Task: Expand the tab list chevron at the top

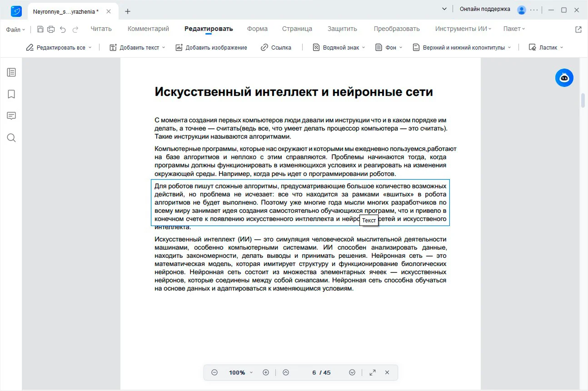Action: click(444, 9)
